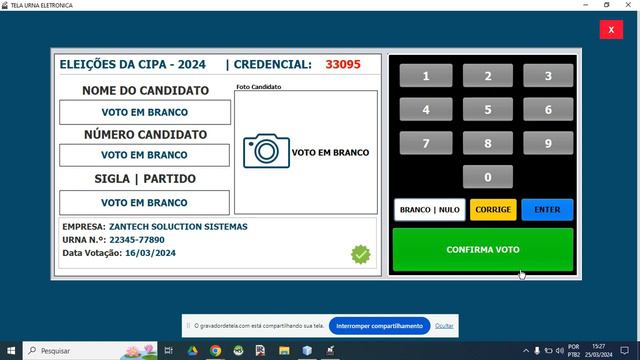Viewport: 640px width, 360px height.
Task: Click the Sigla | Partido field
Action: (x=144, y=202)
